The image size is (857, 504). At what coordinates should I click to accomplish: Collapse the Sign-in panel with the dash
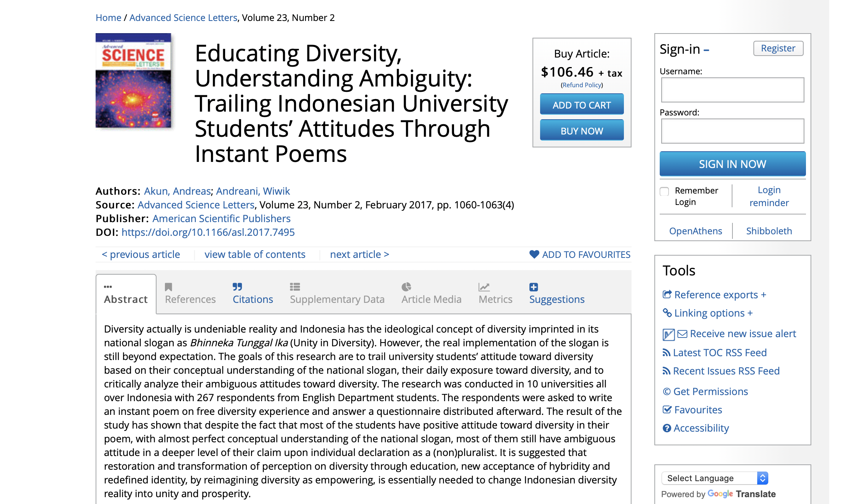(706, 50)
